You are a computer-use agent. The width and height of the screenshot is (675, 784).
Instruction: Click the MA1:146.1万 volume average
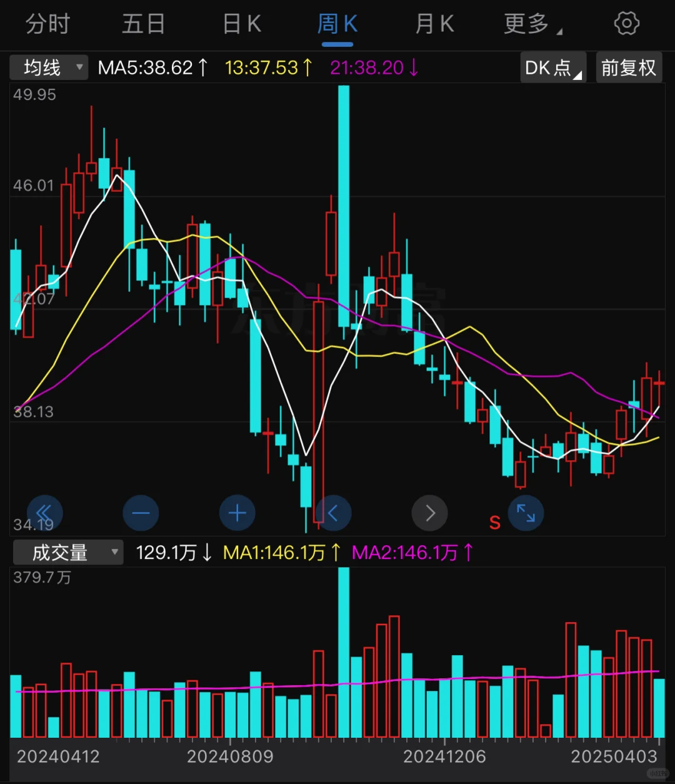(x=282, y=553)
